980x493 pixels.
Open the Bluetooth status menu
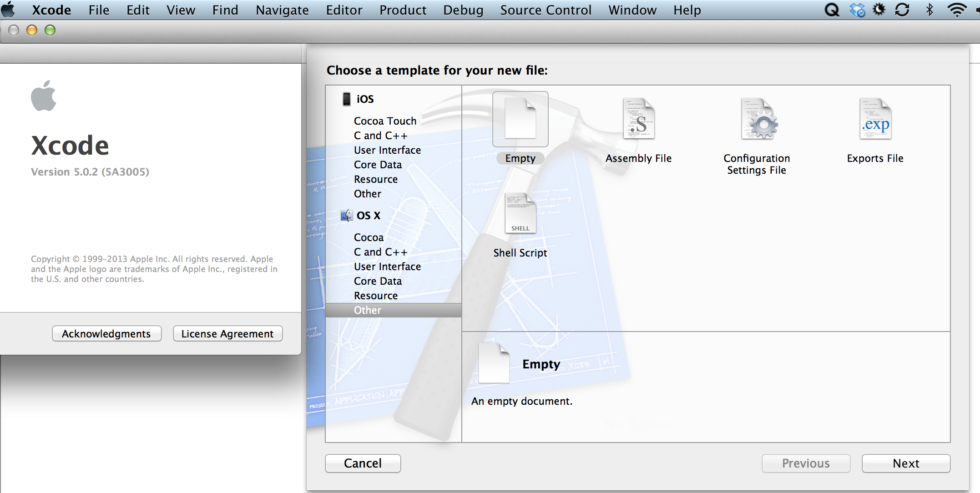[929, 10]
